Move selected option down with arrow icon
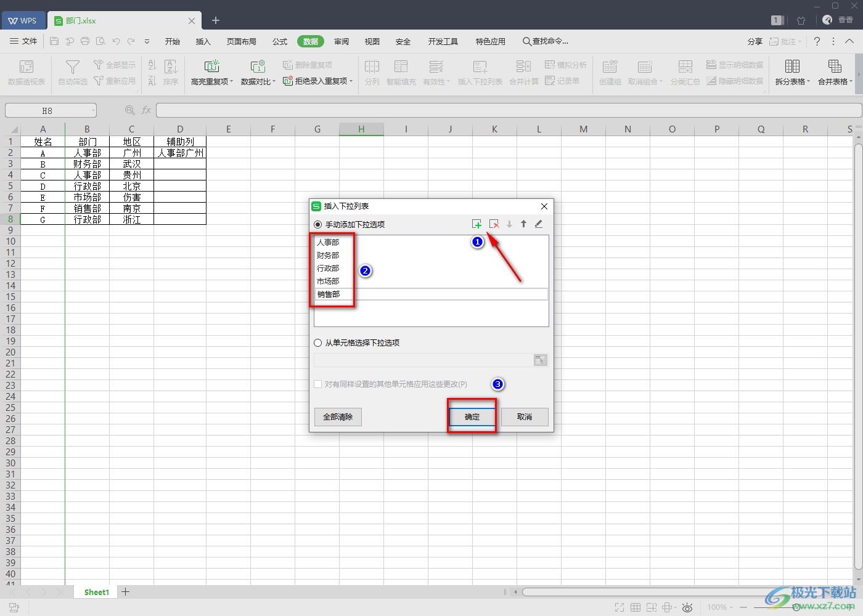Image resolution: width=863 pixels, height=616 pixels. click(509, 224)
